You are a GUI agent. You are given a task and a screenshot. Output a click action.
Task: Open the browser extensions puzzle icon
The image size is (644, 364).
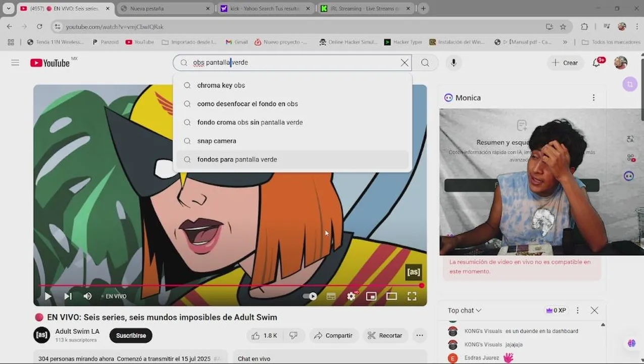(x=584, y=27)
